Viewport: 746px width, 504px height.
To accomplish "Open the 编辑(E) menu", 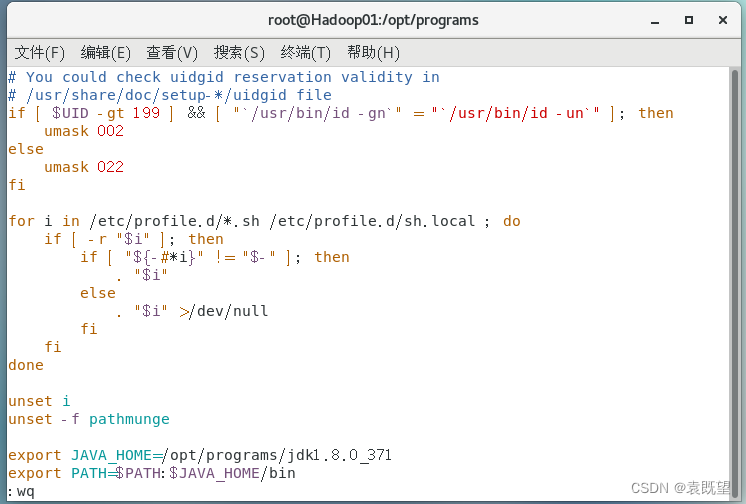I will point(106,52).
